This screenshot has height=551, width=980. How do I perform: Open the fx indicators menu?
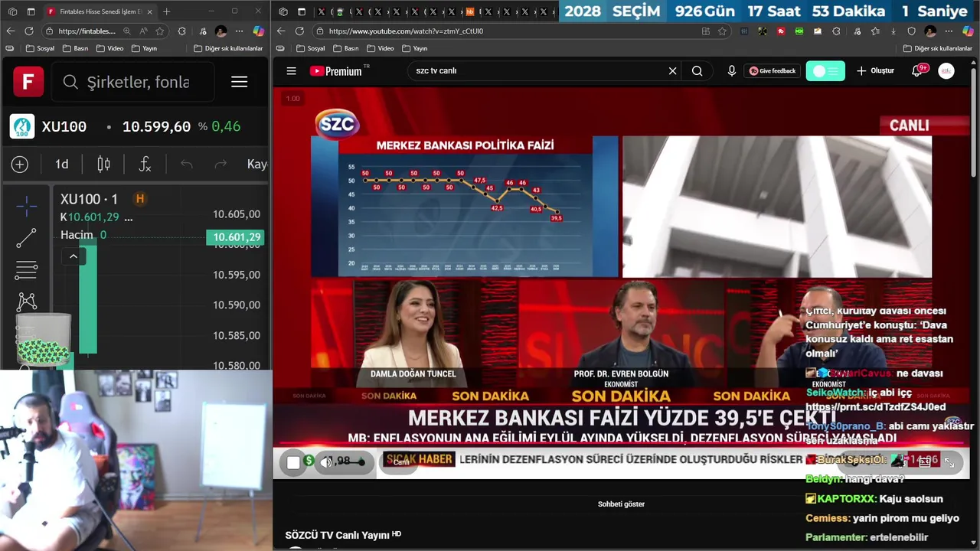tap(145, 165)
